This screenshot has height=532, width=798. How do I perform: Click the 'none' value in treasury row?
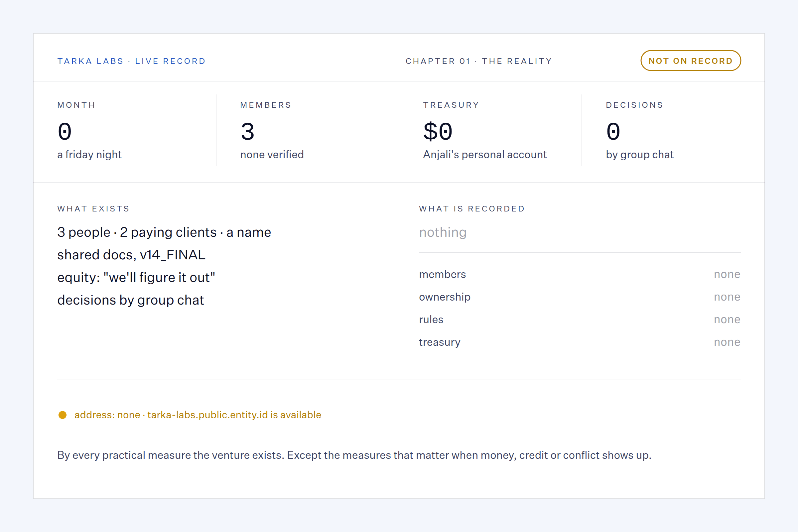pos(727,342)
